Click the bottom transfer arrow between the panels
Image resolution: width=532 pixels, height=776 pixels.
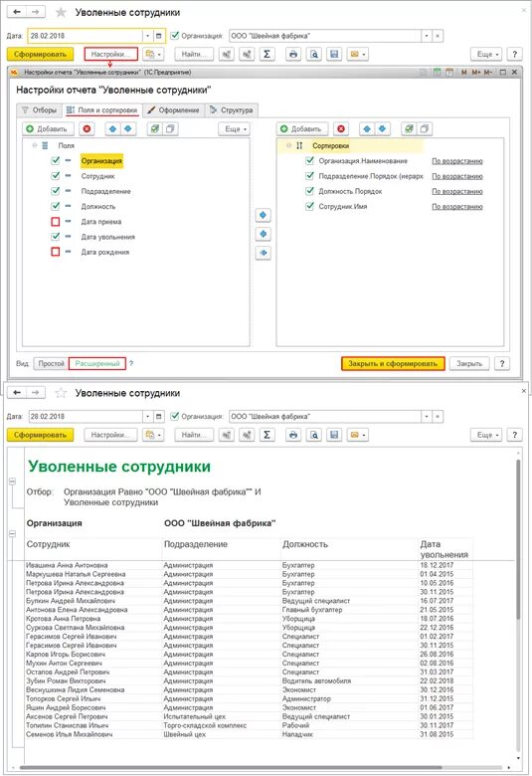263,253
